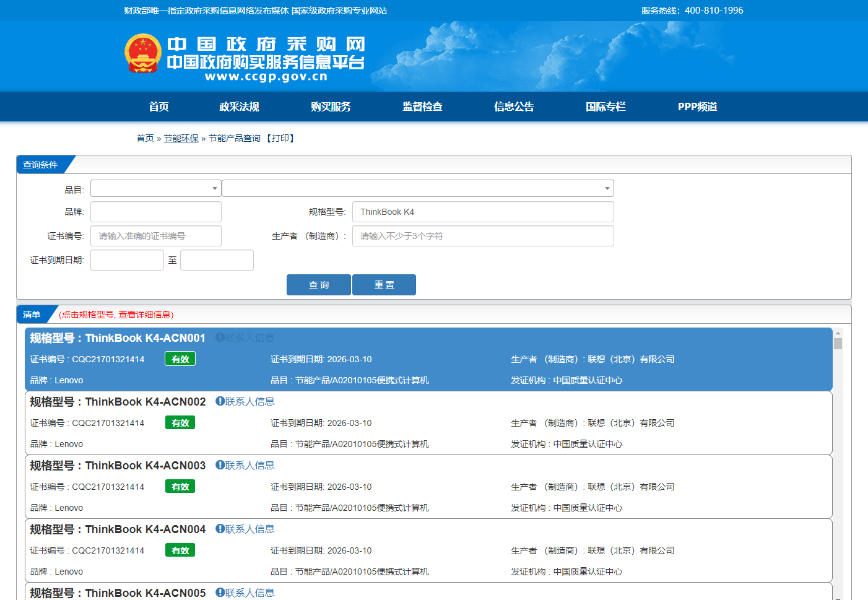Open the second wide 品目 dropdown
The image size is (868, 600).
pos(418,188)
